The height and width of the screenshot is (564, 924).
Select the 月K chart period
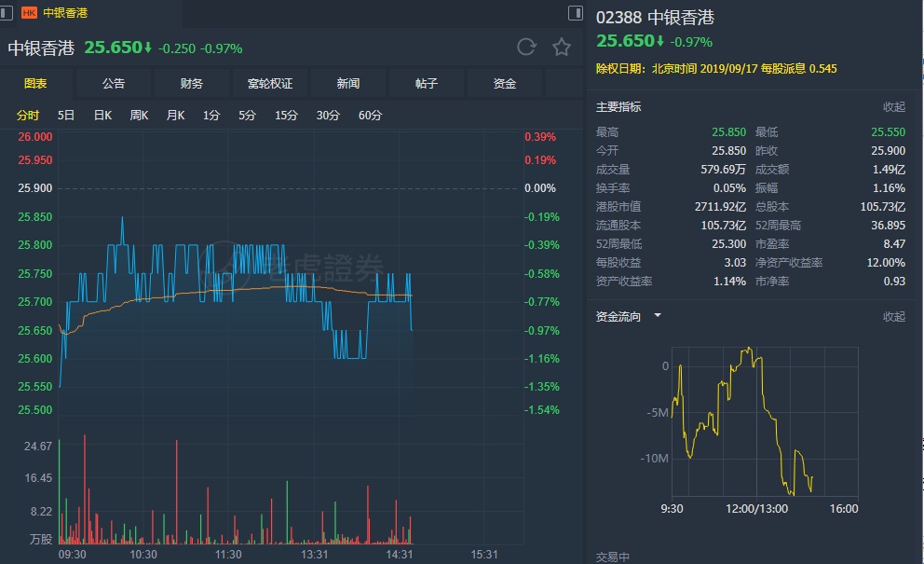(x=175, y=116)
